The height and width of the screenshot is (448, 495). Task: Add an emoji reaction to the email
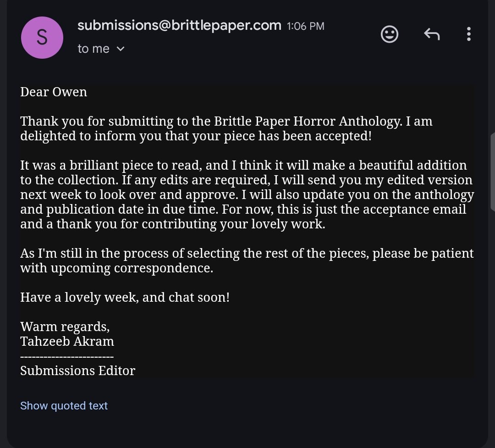[390, 34]
